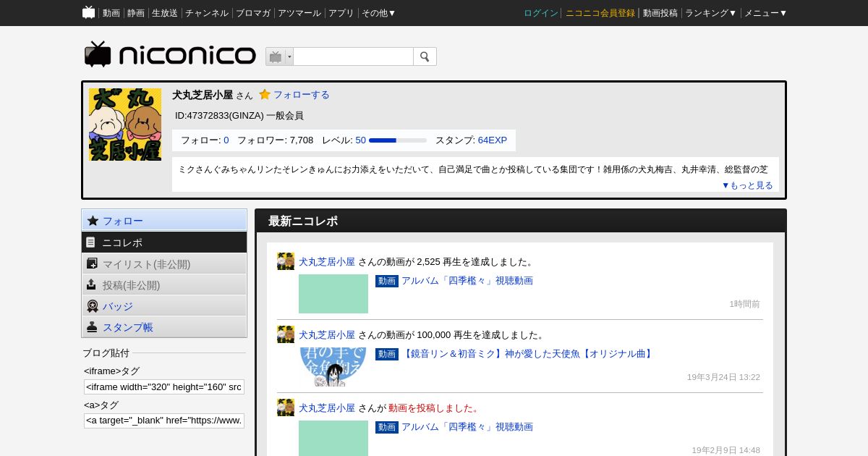Image resolution: width=868 pixels, height=456 pixels.
Task: Click the magnifier search button
Action: coord(425,56)
